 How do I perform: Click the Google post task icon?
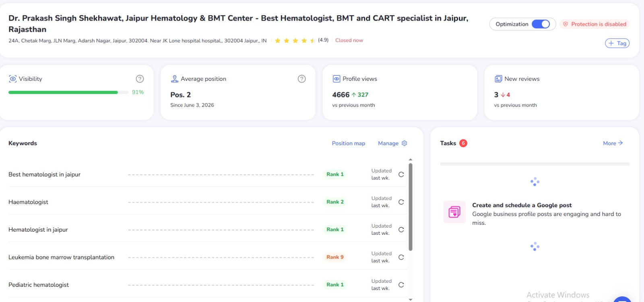click(454, 212)
